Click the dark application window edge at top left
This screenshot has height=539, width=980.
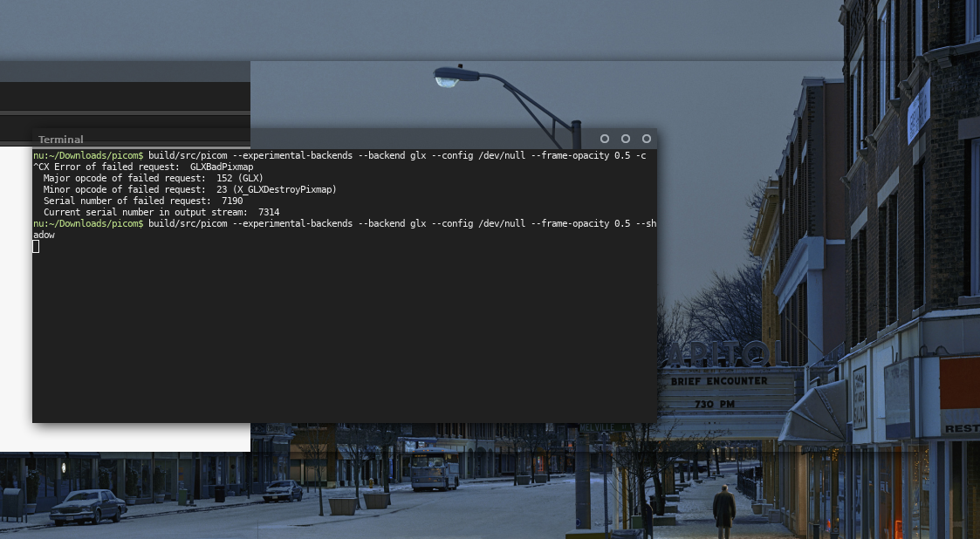point(122,96)
